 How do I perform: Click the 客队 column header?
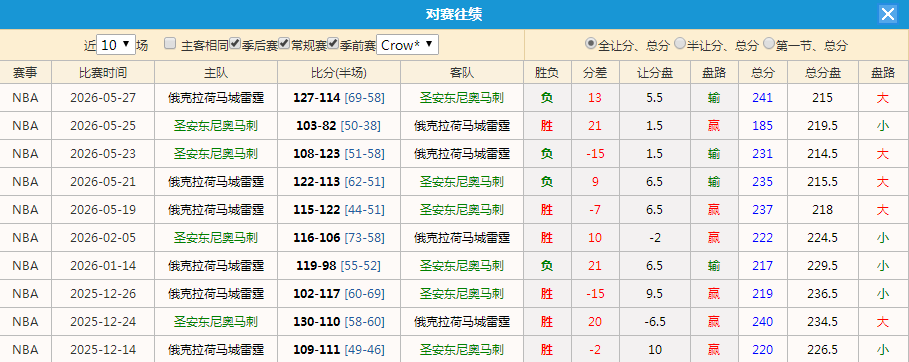[x=461, y=73]
